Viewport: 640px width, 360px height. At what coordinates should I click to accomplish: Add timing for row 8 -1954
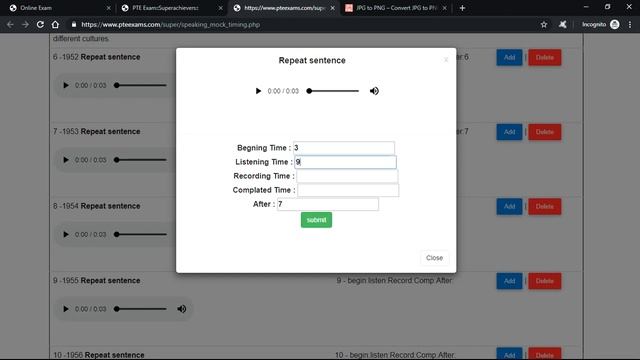pyautogui.click(x=509, y=207)
